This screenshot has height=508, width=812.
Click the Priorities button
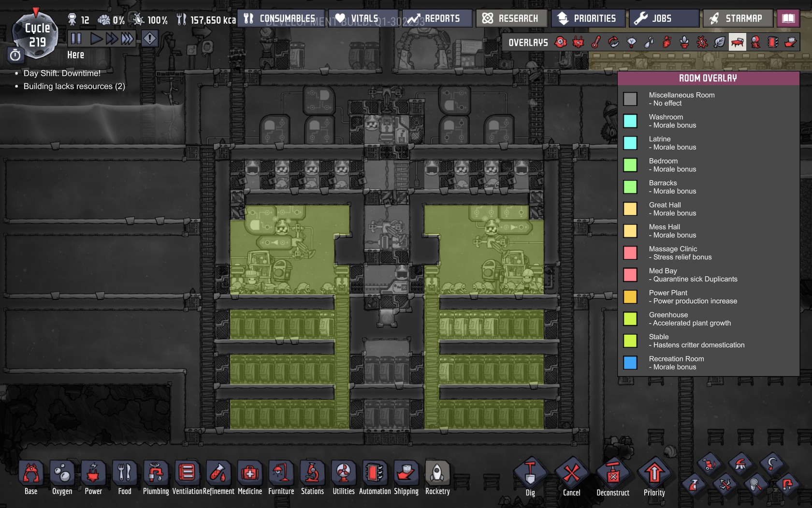[588, 18]
